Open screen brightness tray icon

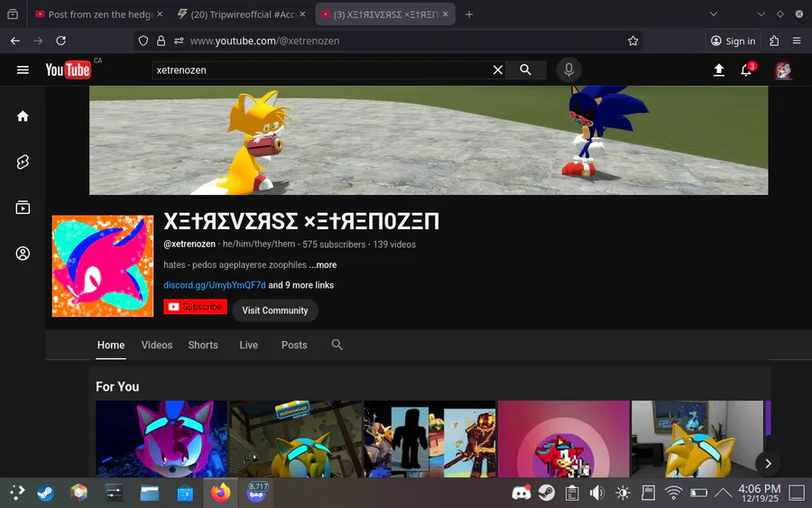pos(623,493)
